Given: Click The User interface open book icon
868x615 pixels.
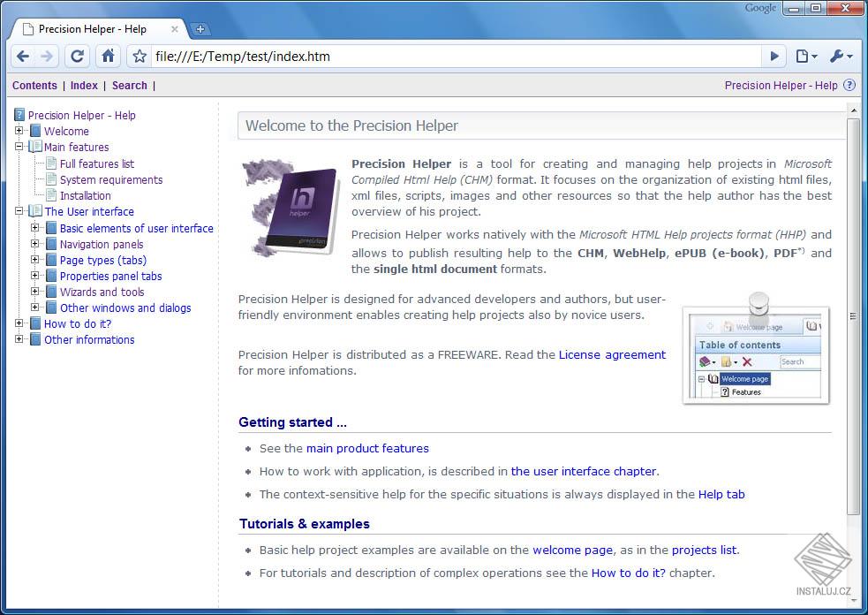Looking at the screenshot, I should (34, 211).
